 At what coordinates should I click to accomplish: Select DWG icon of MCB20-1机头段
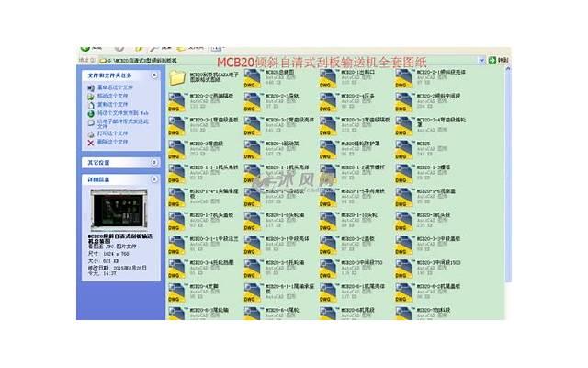(x=404, y=221)
